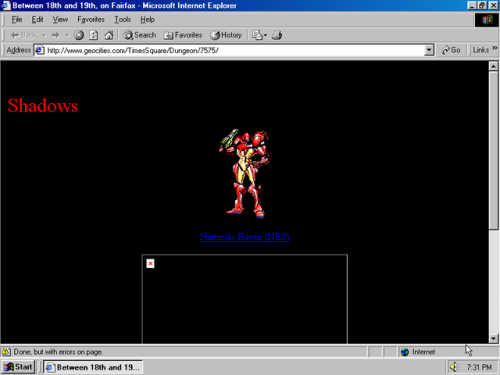
Task: Click the Forward navigation arrow
Action: (x=55, y=35)
